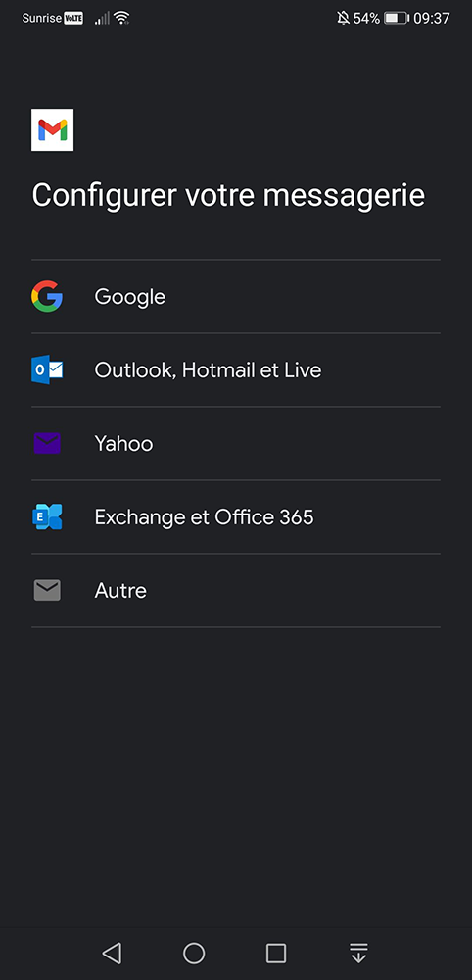Choose Google account option
The width and height of the screenshot is (472, 980).
pos(236,296)
